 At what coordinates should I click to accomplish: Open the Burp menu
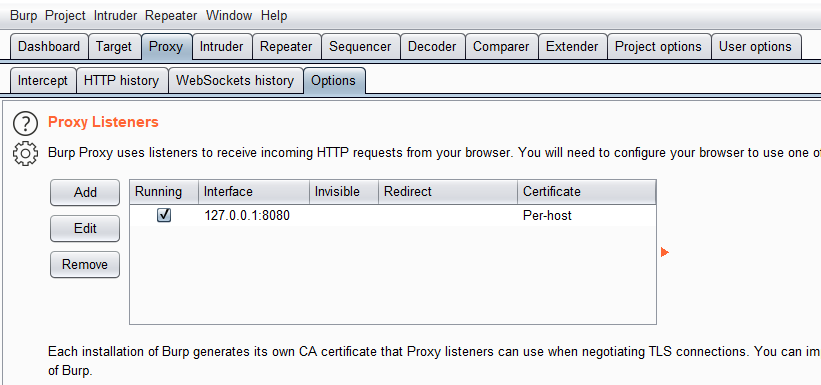tap(24, 16)
